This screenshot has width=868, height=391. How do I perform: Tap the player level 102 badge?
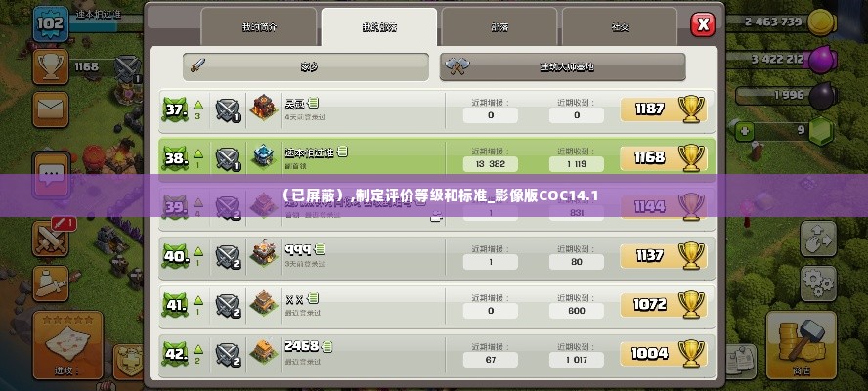(x=51, y=23)
